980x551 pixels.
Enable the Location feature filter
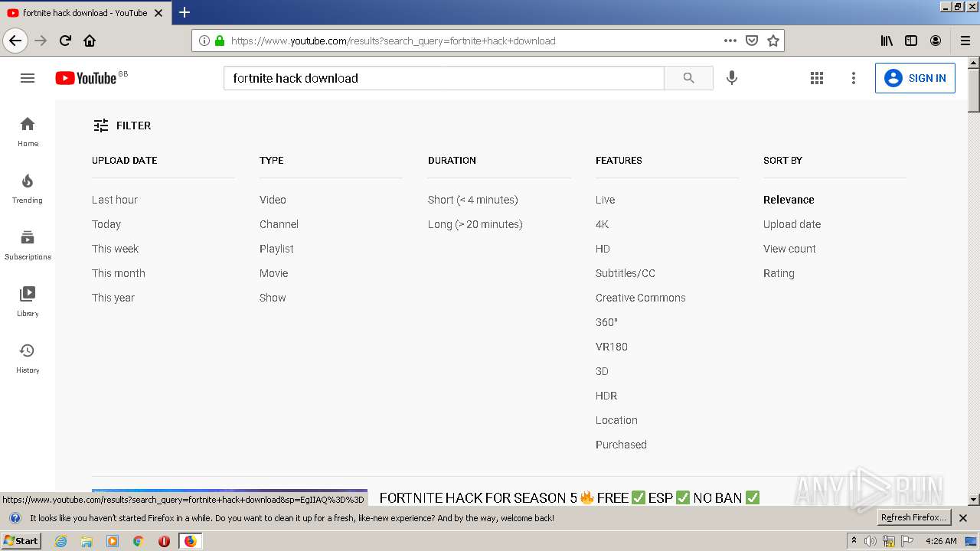pyautogui.click(x=616, y=420)
